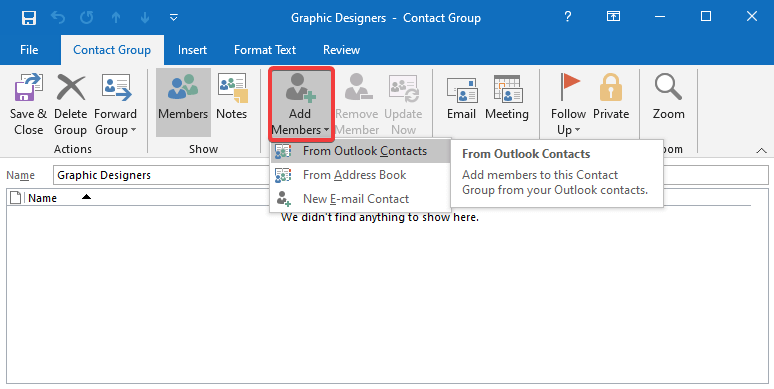Show the Members view
Viewport: 774px width, 389px height.
(x=183, y=103)
